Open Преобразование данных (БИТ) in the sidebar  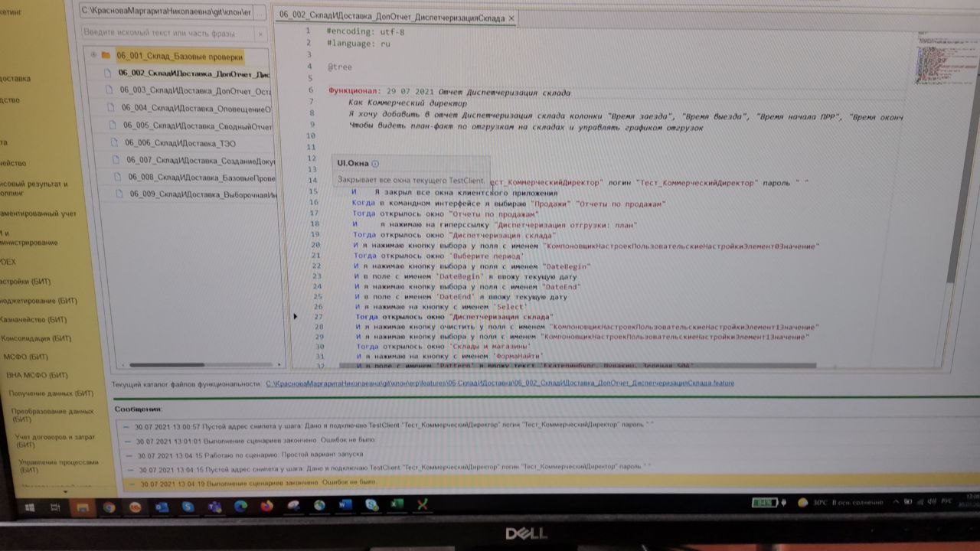point(53,415)
